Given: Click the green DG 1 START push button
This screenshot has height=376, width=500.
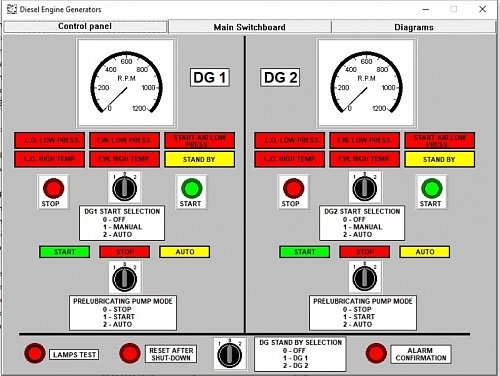Looking at the screenshot, I should pos(192,188).
